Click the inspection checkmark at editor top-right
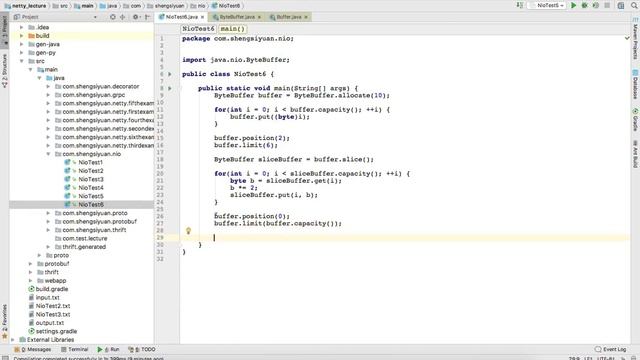640x360 pixels. click(x=627, y=38)
